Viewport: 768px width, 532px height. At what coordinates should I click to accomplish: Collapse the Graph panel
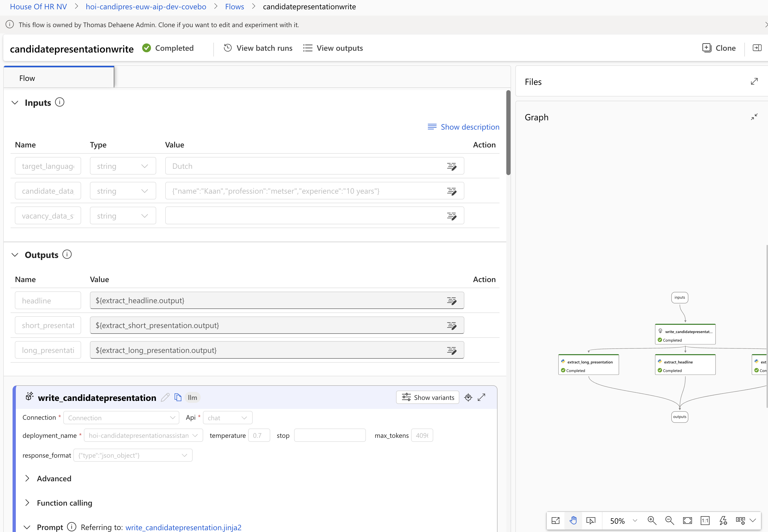754,117
